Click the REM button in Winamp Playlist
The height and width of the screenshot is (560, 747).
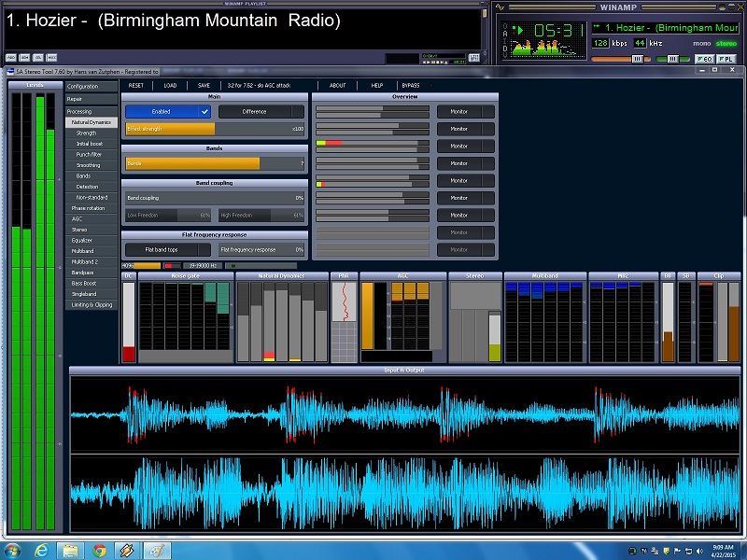[25, 58]
